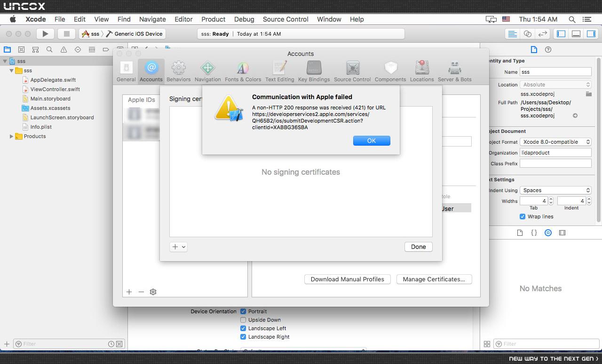This screenshot has height=364, width=602.
Task: Collapse the sss group folder
Action: 12,70
